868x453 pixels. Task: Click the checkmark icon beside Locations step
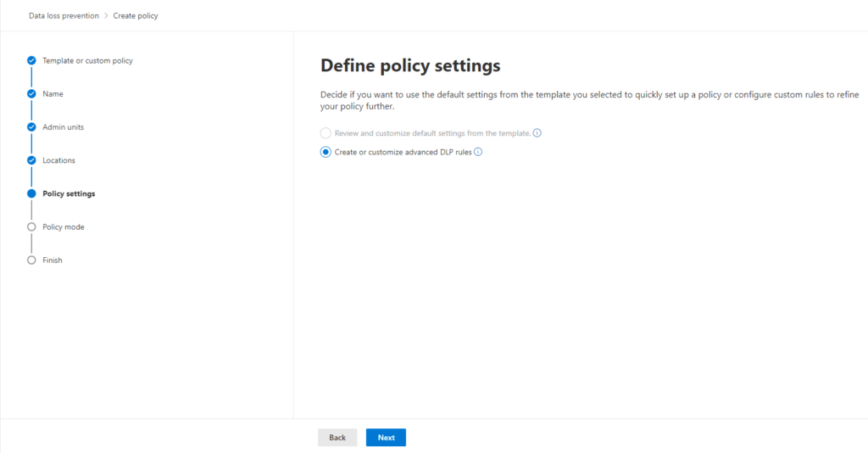31,160
